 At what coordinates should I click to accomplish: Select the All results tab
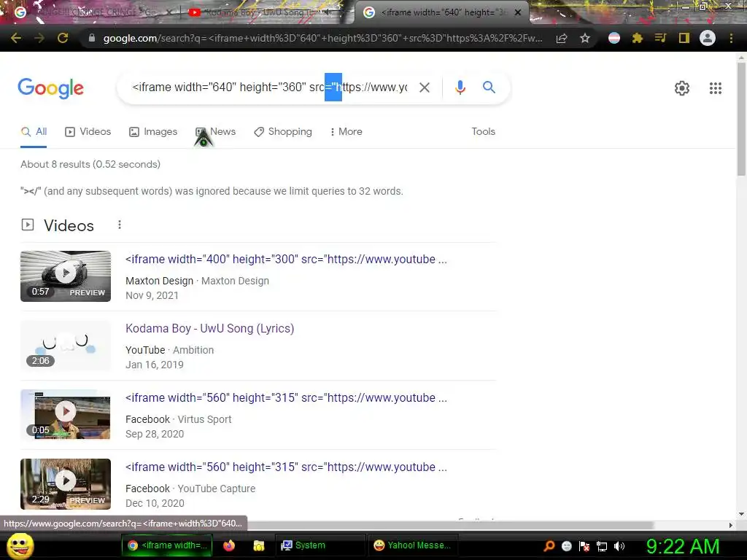34,132
